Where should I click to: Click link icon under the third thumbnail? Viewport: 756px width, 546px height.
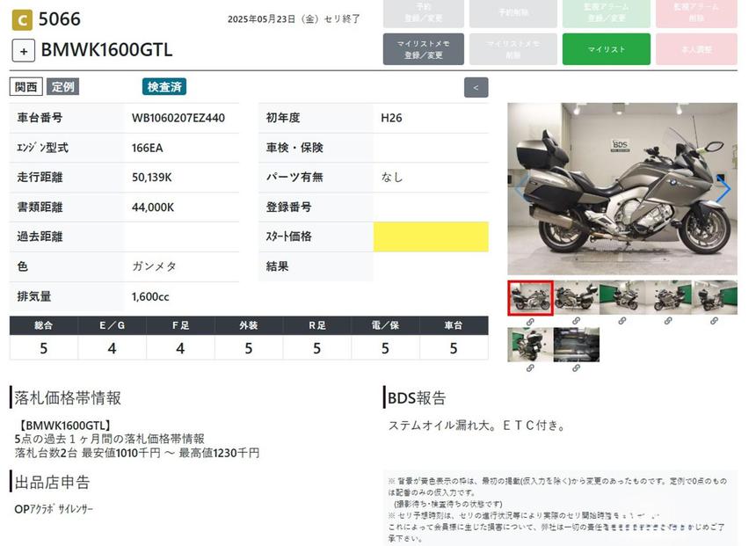pos(622,321)
